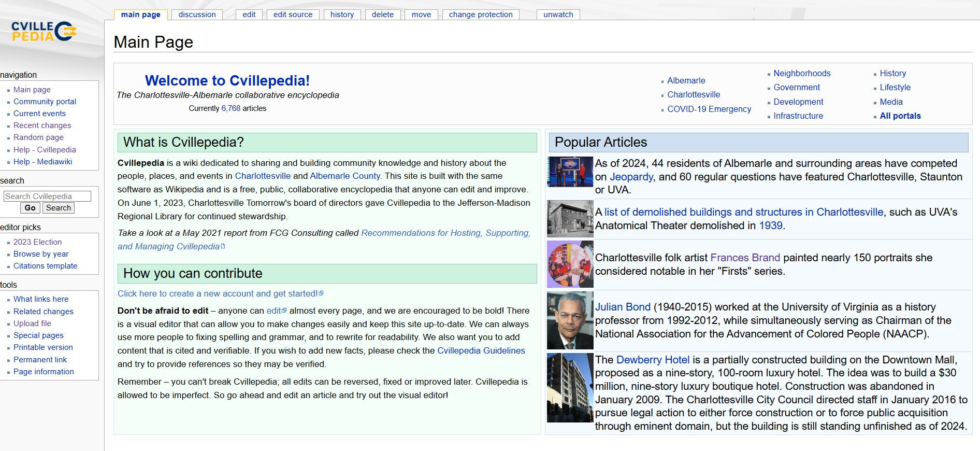Screen dimensions: 980x451
Task: Open the Jeopardy article thumbnail image
Action: [570, 172]
